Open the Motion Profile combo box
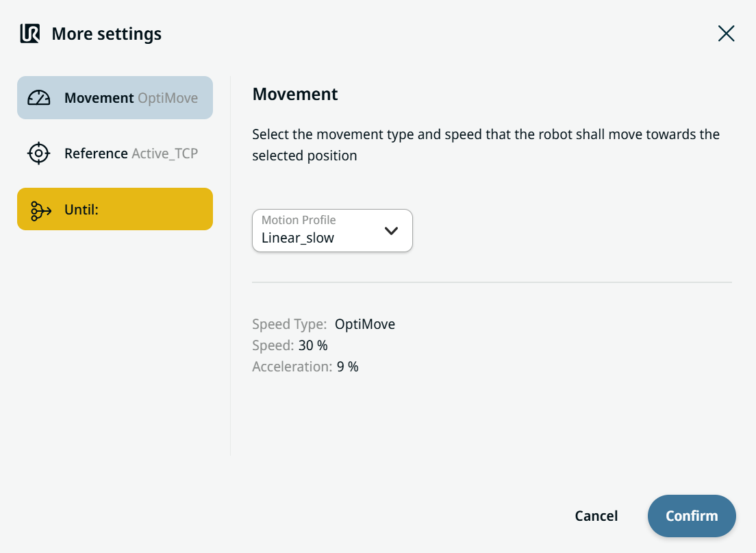This screenshot has height=553, width=756. coord(332,231)
